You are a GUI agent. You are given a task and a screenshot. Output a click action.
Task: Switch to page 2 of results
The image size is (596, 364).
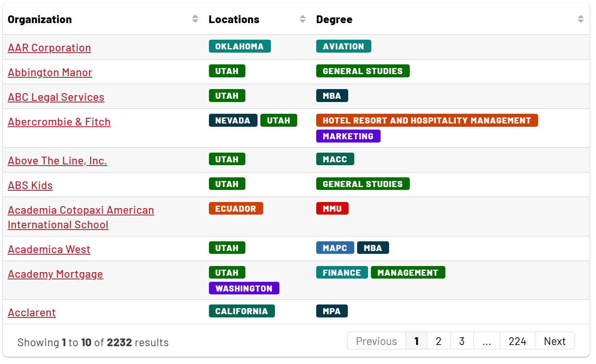point(438,341)
